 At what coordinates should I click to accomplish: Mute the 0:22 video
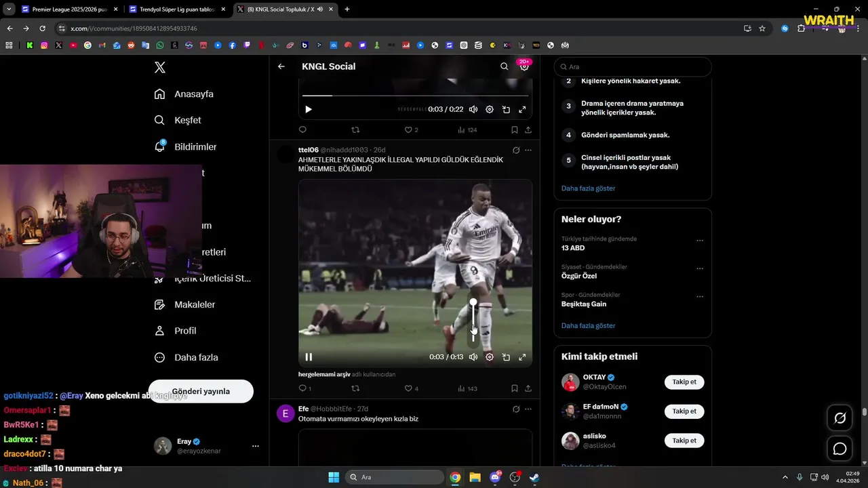click(x=473, y=109)
